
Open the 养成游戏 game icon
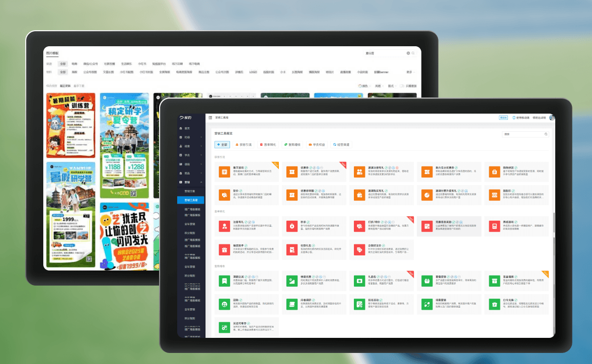point(494,226)
